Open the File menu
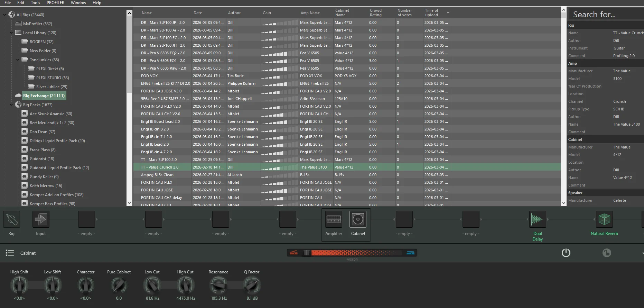644x308 pixels. pos(8,3)
